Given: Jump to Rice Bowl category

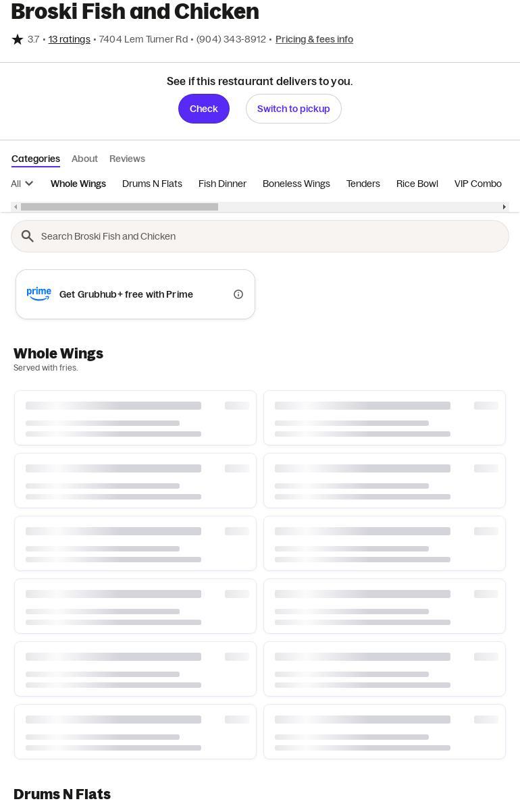Looking at the screenshot, I should (417, 184).
